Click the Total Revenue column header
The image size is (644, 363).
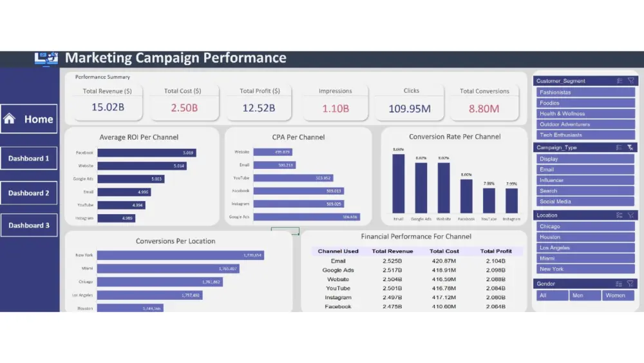(x=392, y=251)
